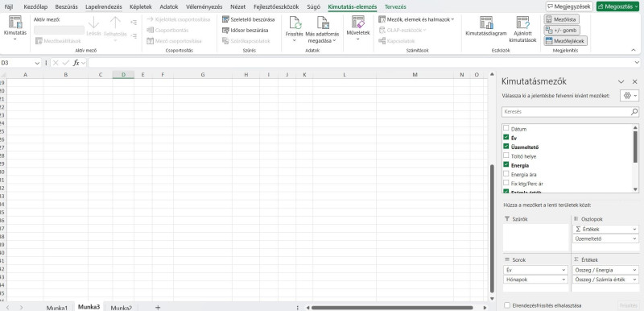Image resolution: width=644 pixels, height=311 pixels.
Task: Click the Megjegyzések button
Action: (569, 6)
